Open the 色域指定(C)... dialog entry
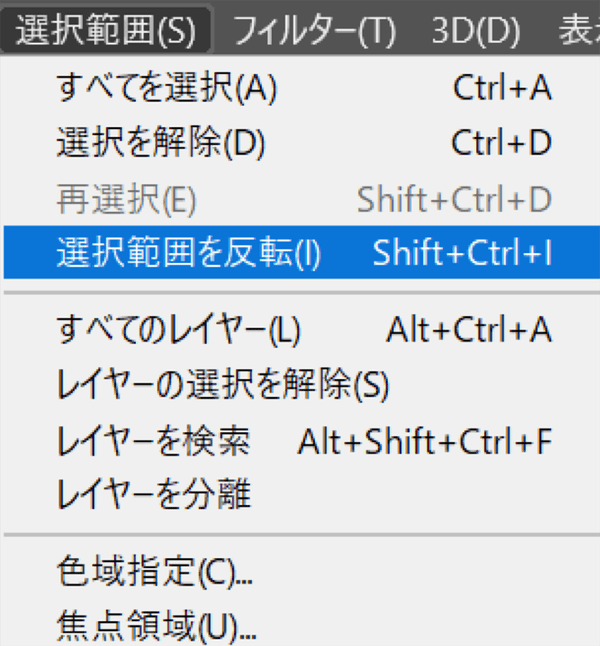The height and width of the screenshot is (646, 600). point(302,571)
